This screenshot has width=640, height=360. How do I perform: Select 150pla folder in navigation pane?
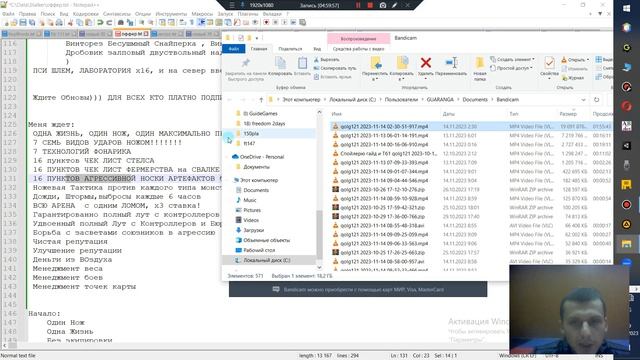(x=251, y=133)
